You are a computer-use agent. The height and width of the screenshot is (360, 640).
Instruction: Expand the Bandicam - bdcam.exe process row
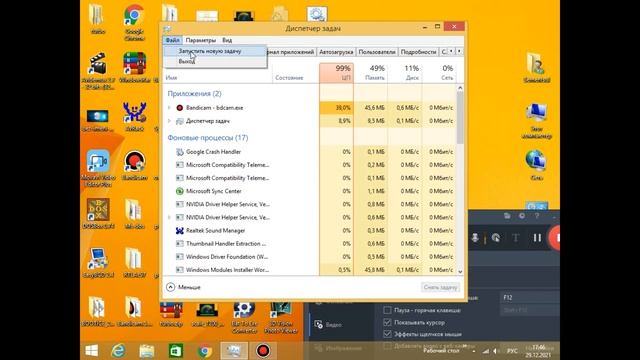(x=169, y=108)
